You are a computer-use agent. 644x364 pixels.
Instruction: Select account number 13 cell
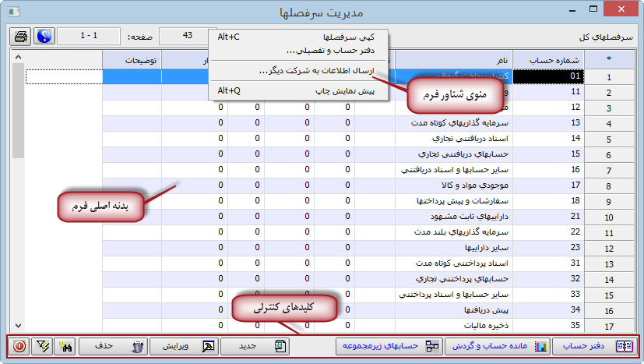click(554, 122)
